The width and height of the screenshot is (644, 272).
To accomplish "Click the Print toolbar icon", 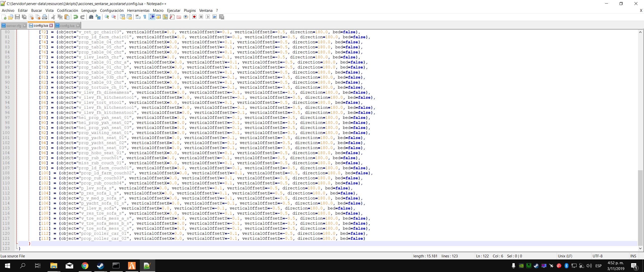I will pyautogui.click(x=45, y=17).
